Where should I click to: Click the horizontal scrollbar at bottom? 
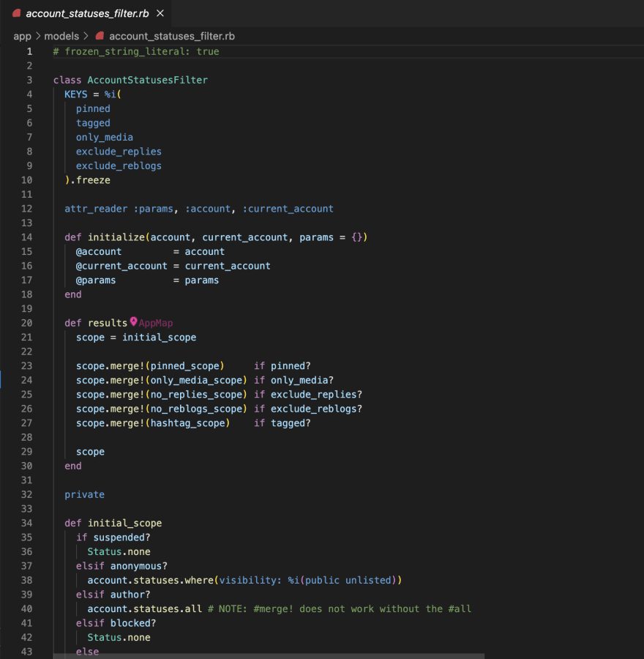click(269, 656)
